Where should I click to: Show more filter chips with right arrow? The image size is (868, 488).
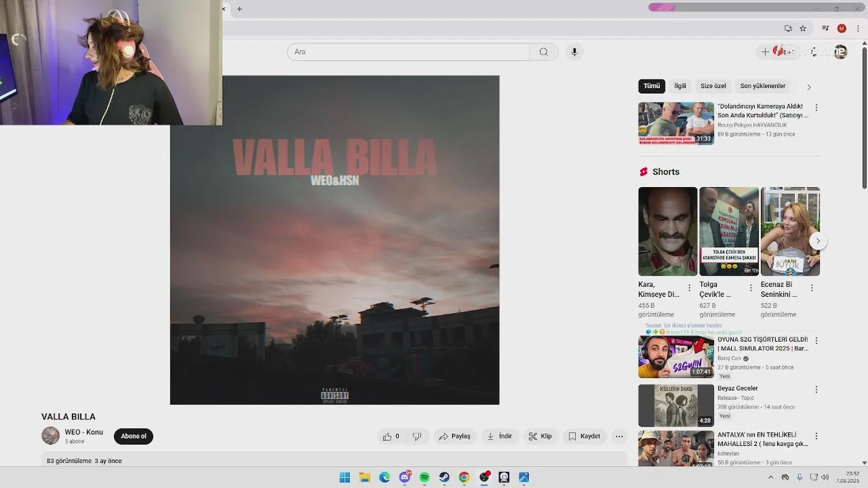pyautogui.click(x=808, y=87)
